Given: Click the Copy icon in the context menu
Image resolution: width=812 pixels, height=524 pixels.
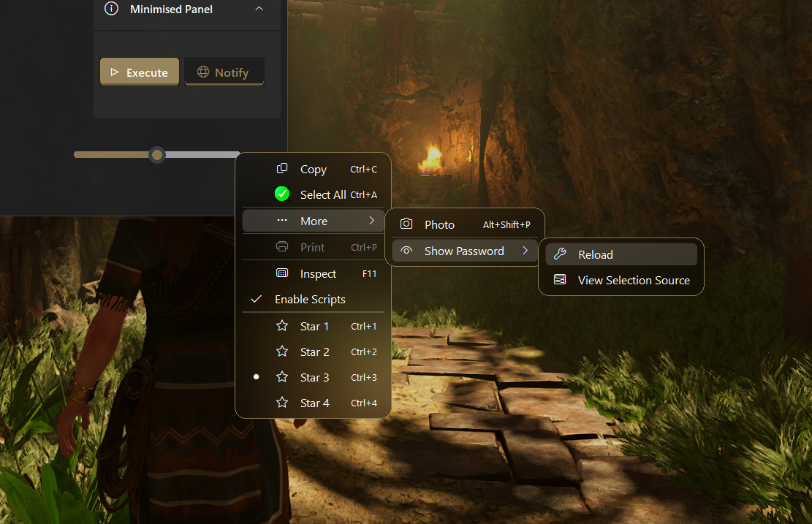Looking at the screenshot, I should [282, 169].
